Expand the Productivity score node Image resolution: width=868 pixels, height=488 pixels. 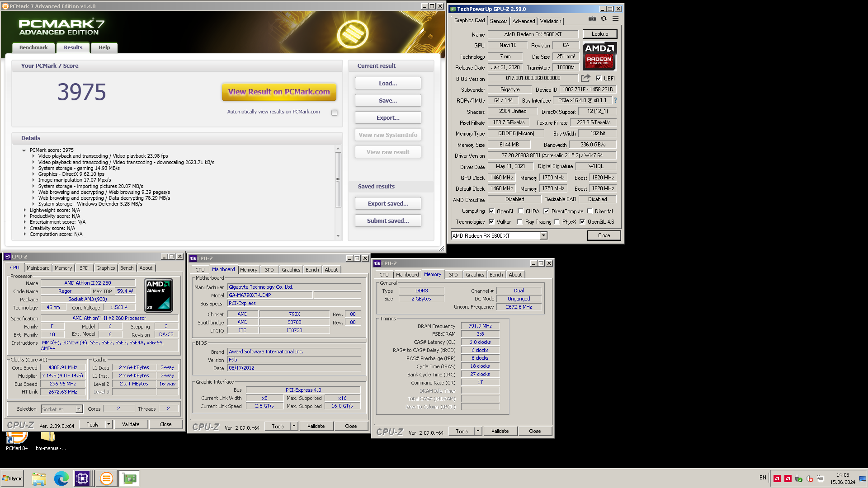tap(24, 216)
